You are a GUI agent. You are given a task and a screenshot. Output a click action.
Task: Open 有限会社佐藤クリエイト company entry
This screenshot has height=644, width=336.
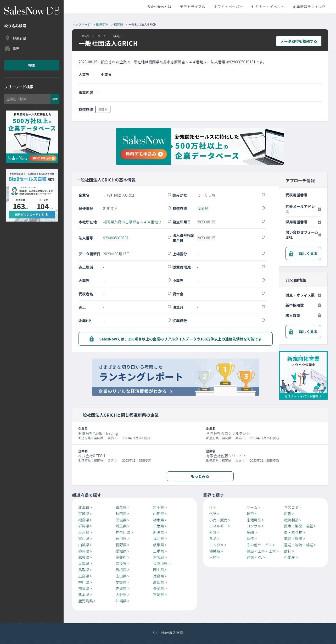click(264, 456)
